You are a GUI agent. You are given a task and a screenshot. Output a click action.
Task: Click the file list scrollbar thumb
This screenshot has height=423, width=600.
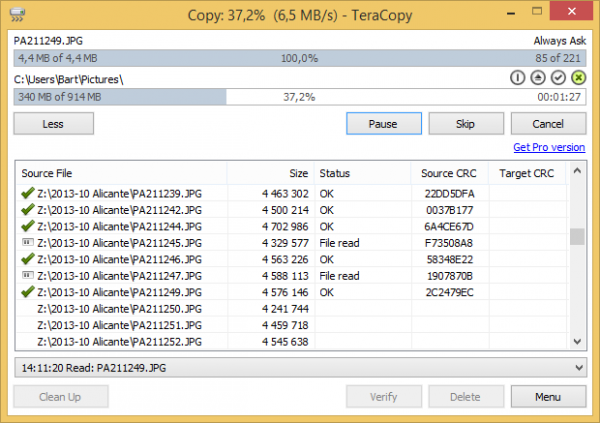[577, 236]
